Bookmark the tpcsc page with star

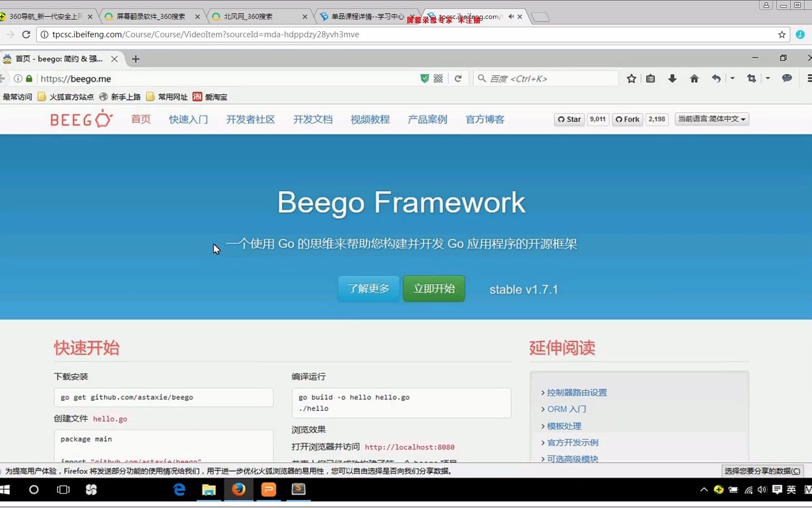click(x=782, y=35)
